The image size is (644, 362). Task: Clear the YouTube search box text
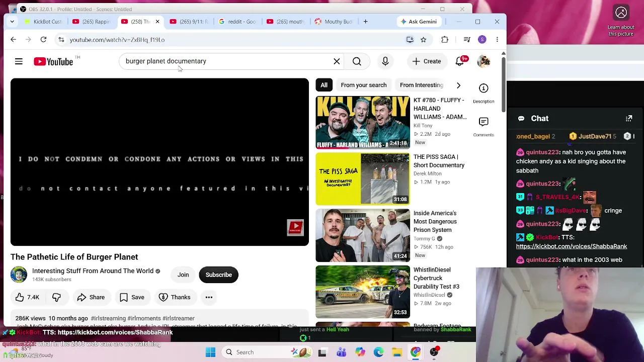click(x=337, y=61)
